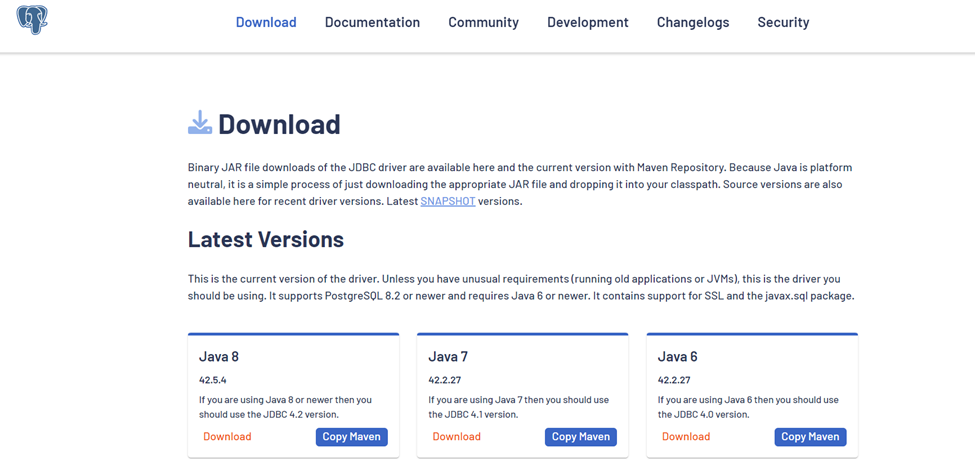
Task: Click the JDBC 4.1 version description
Action: click(519, 407)
